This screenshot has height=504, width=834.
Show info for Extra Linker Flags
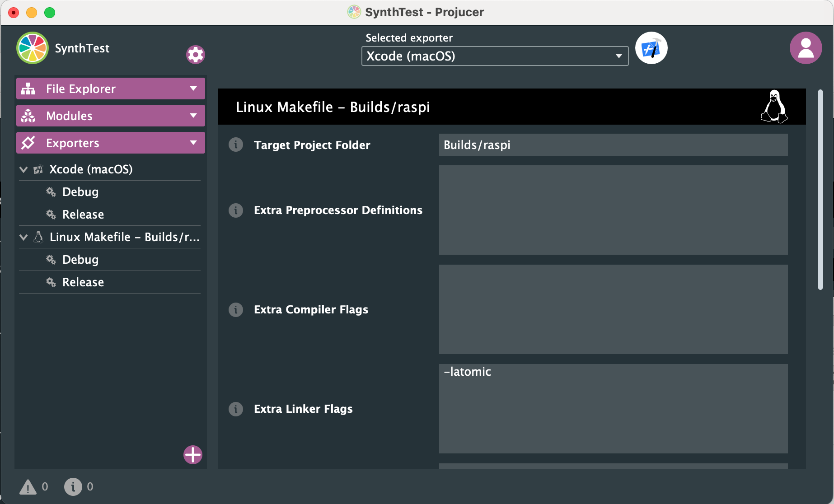point(236,409)
